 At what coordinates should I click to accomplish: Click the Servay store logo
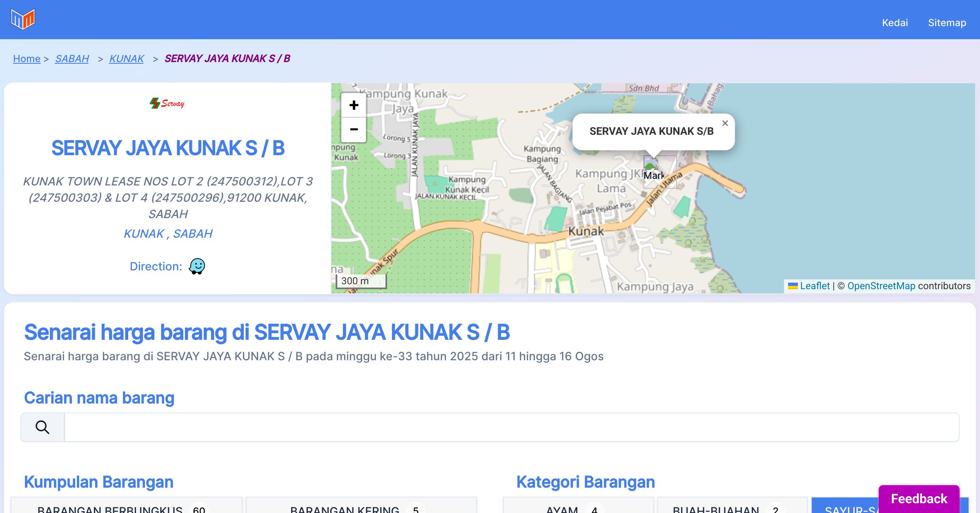(167, 103)
